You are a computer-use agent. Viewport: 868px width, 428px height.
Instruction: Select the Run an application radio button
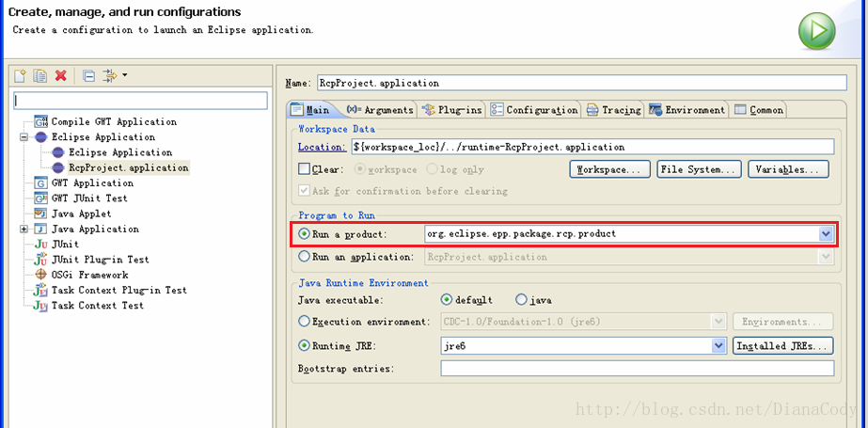click(x=304, y=257)
